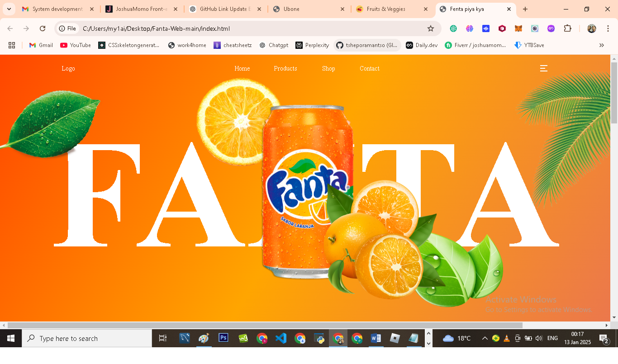The width and height of the screenshot is (618, 364).
Task: Close the Fenta piya kya tab
Action: tap(509, 9)
